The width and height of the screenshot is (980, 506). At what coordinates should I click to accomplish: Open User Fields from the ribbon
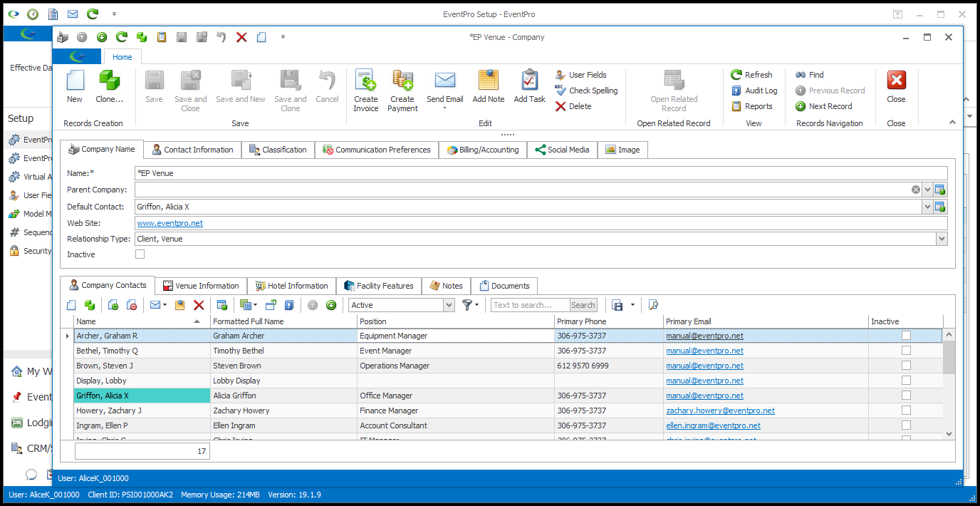pos(580,75)
